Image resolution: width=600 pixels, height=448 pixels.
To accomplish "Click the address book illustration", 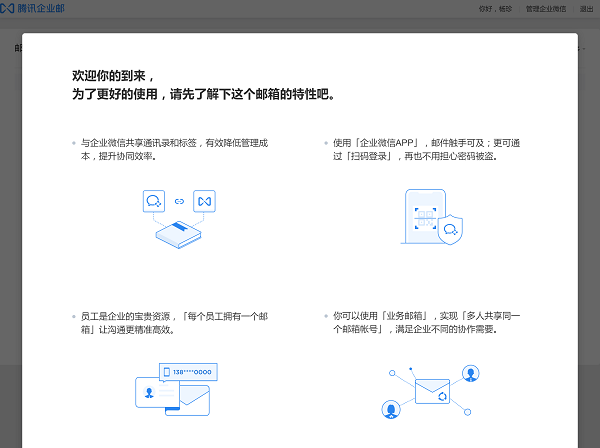I will pos(178,235).
